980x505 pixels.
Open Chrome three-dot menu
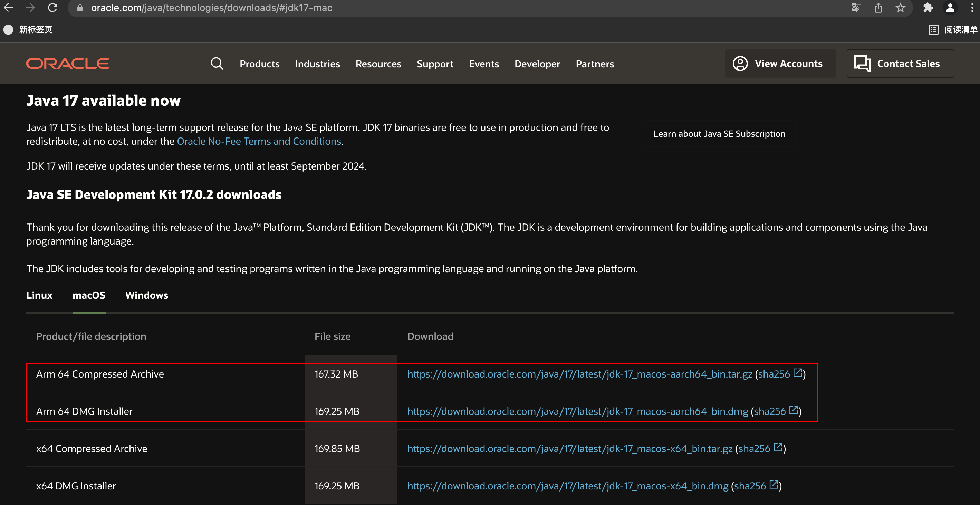[972, 8]
